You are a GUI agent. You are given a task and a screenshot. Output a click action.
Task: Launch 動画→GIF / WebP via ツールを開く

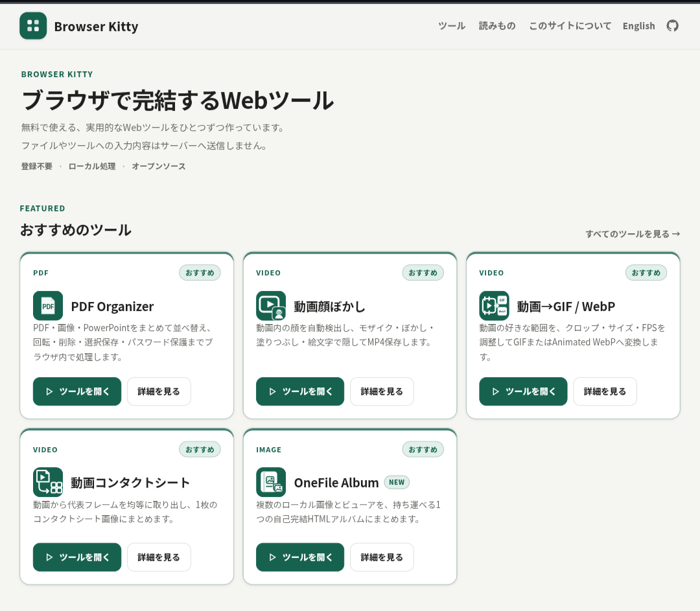[523, 391]
